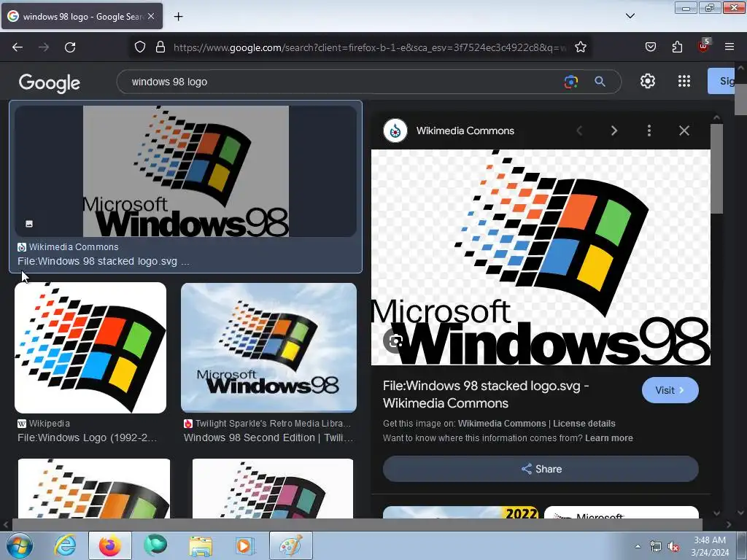Switch to Firefox in taskbar
This screenshot has width=747, height=560.
point(110,545)
